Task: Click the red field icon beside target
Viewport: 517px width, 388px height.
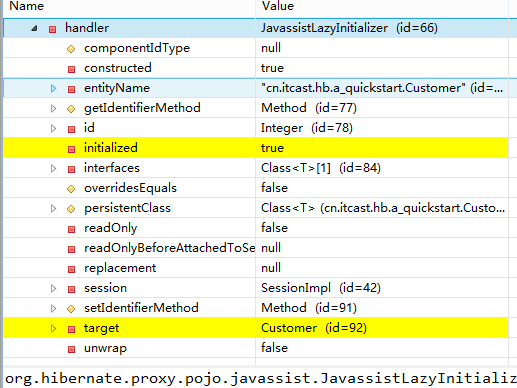Action: 71,329
